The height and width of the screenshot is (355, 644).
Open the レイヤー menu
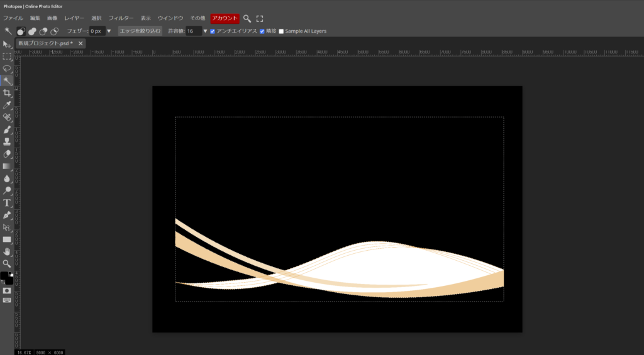point(74,18)
